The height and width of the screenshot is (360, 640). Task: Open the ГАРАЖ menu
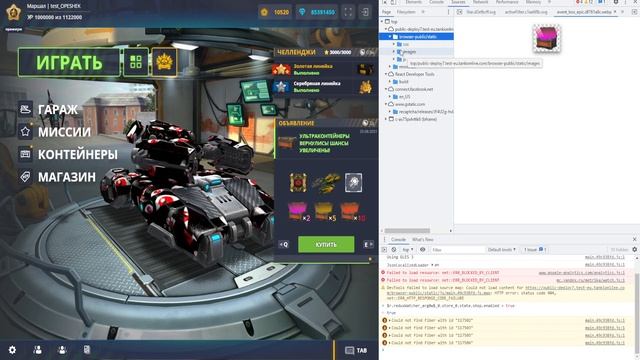(58, 109)
